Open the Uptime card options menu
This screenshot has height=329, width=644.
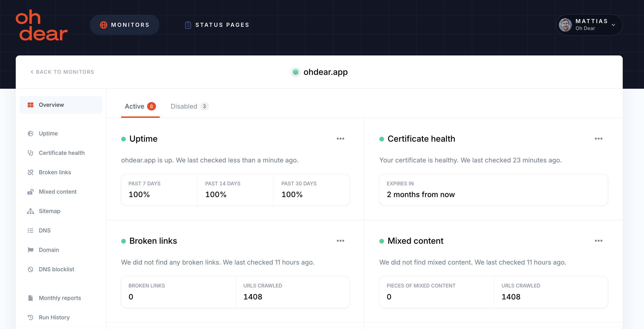(340, 139)
